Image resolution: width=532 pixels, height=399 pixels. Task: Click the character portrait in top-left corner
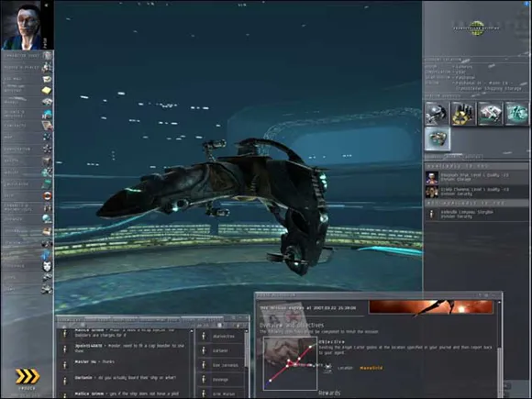pyautogui.click(x=22, y=26)
